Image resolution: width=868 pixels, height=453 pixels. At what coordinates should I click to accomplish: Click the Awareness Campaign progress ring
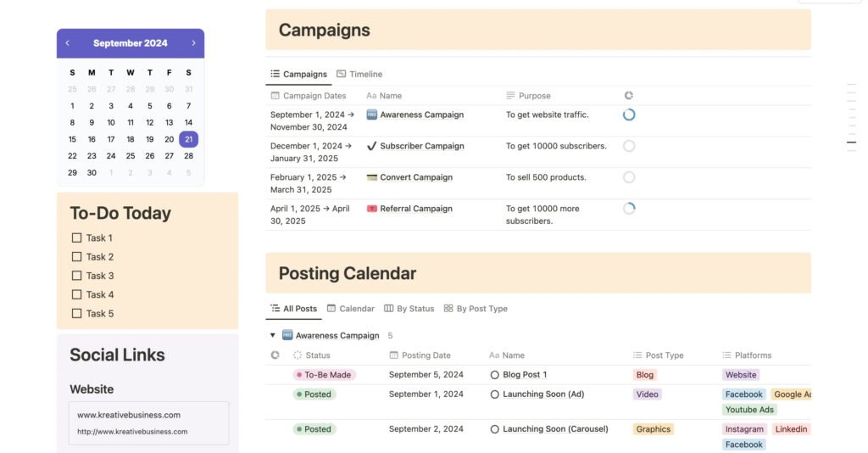click(629, 115)
